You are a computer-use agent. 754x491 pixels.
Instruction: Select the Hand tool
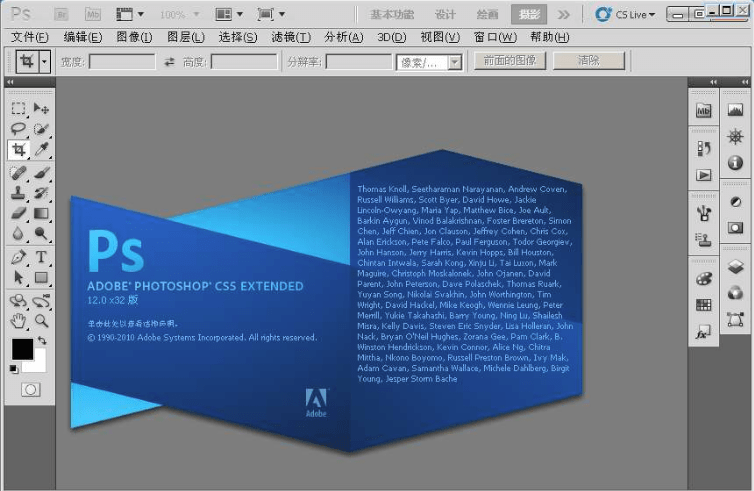(18, 320)
